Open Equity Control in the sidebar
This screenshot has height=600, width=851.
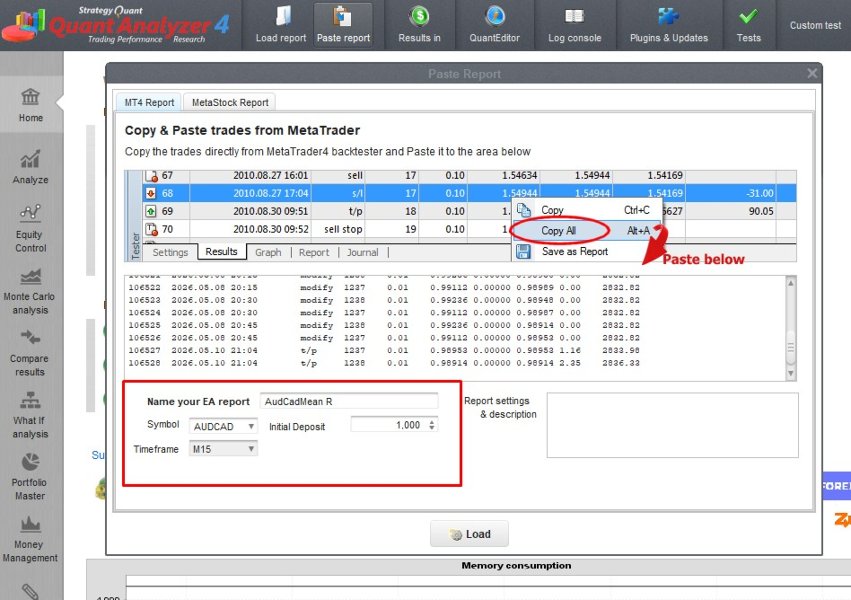click(x=30, y=229)
